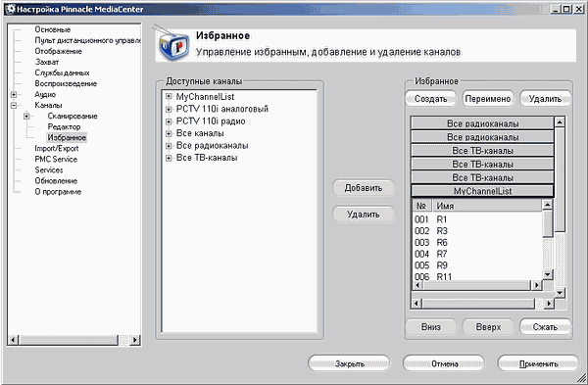Select channel 001 R1 in the list
Screen dimensions: 588x385
(x=477, y=219)
